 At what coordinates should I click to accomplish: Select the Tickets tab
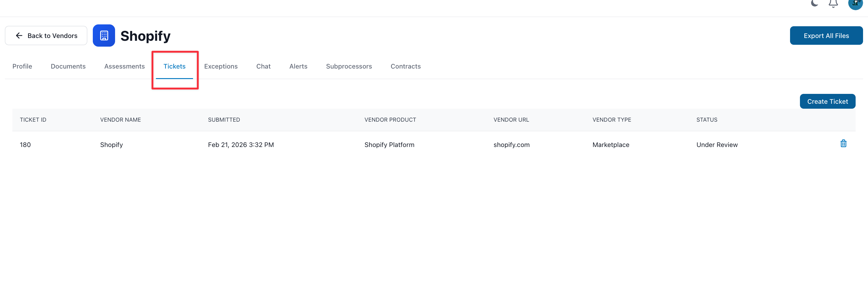(174, 66)
